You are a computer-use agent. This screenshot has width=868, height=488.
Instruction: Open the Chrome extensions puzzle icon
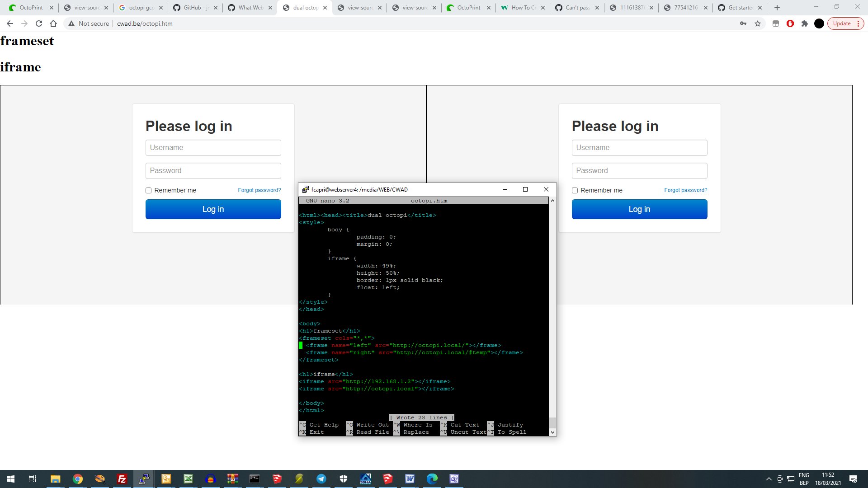pos(805,23)
